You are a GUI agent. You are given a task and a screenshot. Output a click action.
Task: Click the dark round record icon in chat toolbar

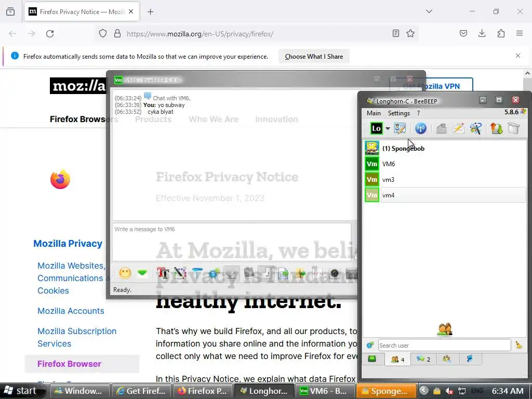click(x=335, y=273)
